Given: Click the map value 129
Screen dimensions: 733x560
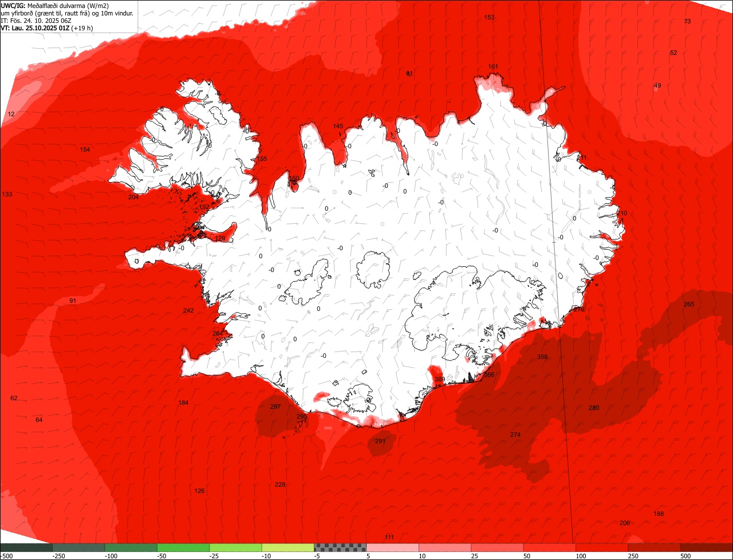Looking at the screenshot, I should coord(220,238).
